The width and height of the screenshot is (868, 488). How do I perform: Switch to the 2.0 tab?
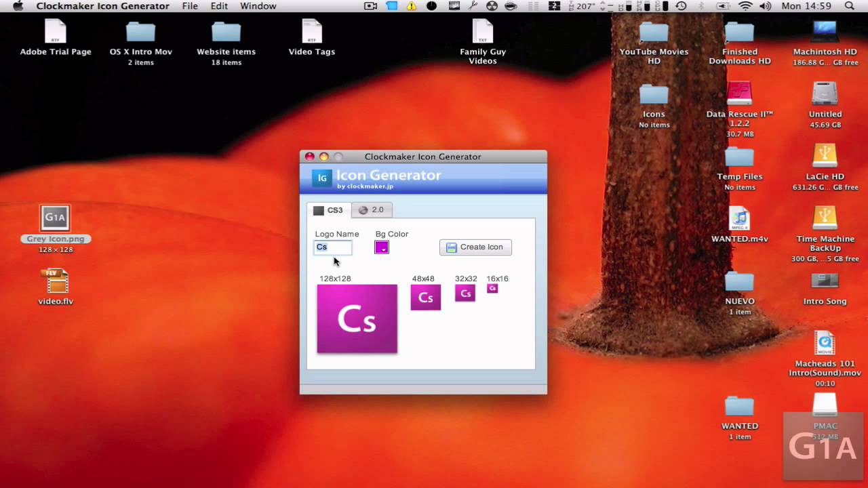tap(372, 210)
